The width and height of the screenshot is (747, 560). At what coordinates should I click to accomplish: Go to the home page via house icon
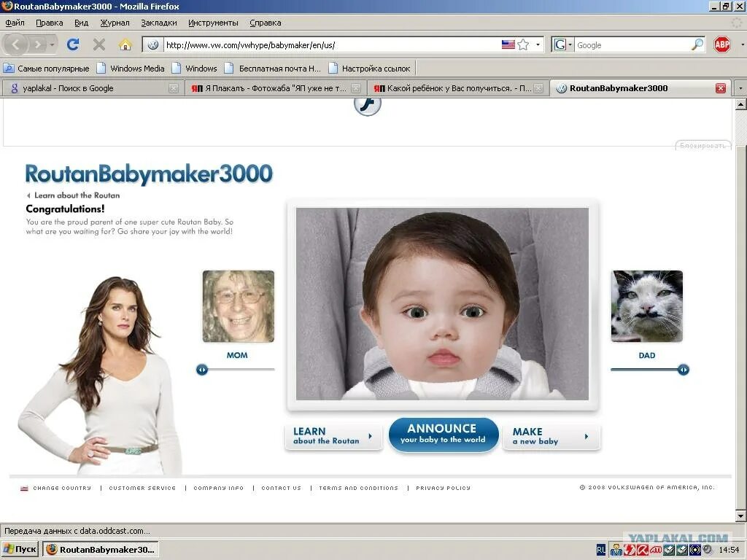[x=125, y=44]
